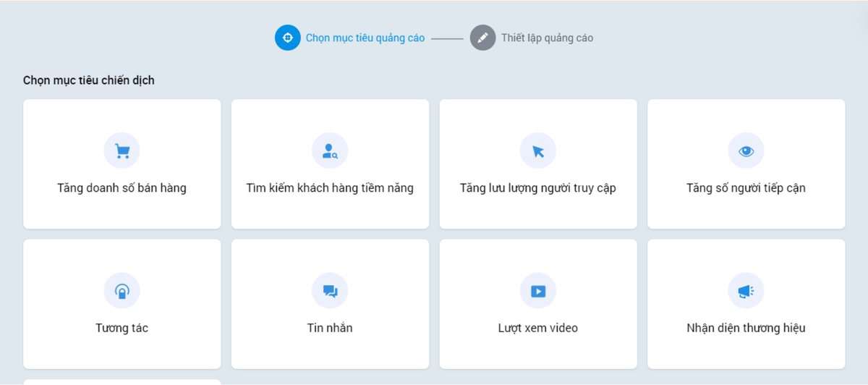The image size is (868, 385).
Task: Click the shopping cart icon
Action: click(x=122, y=151)
